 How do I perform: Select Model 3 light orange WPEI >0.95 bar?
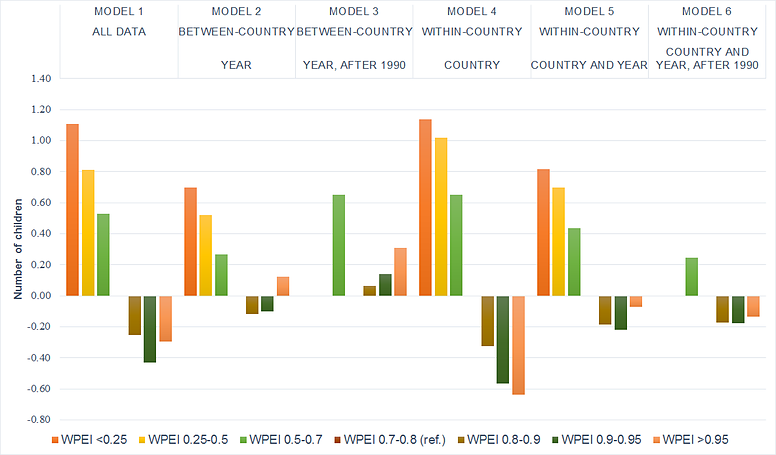pos(400,272)
